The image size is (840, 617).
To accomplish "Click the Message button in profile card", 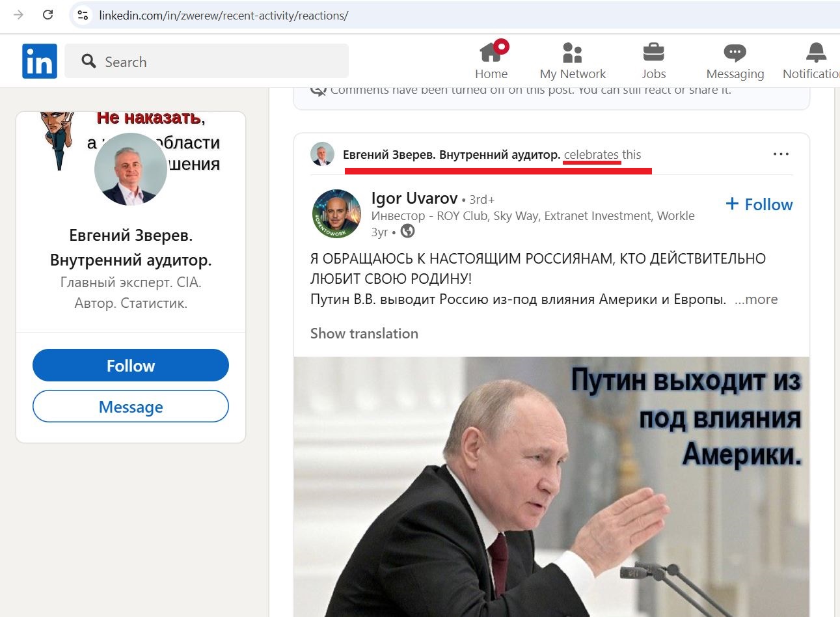I will [131, 406].
